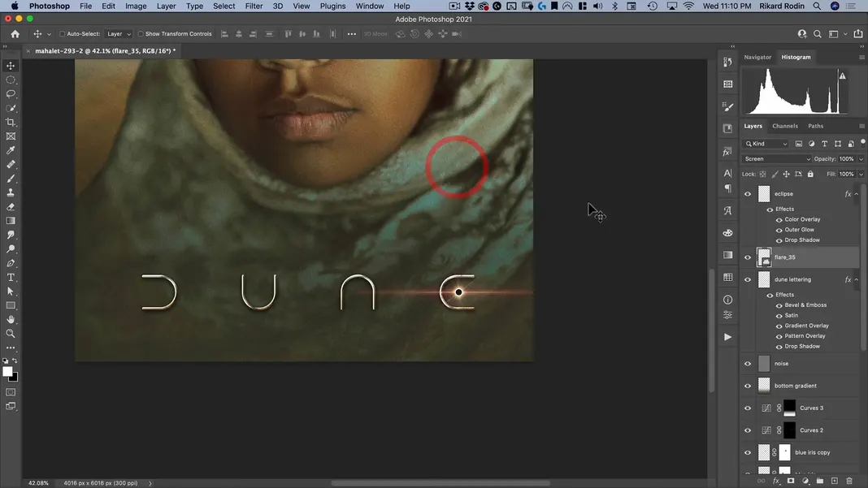Select the Elliptical Marquee tool
This screenshot has width=868, height=488.
click(x=11, y=80)
